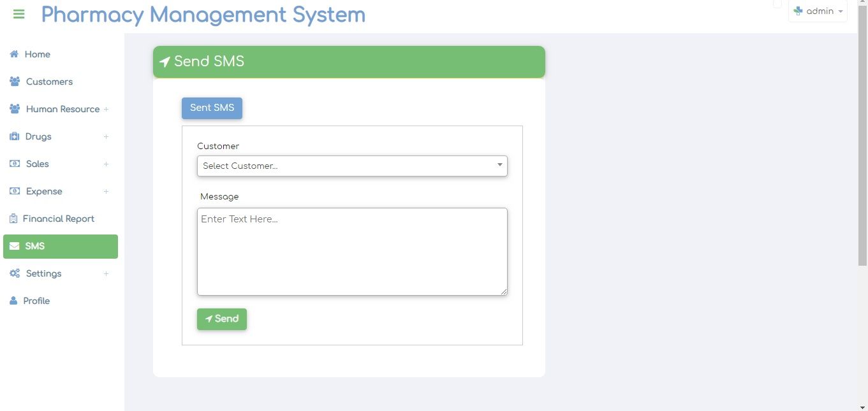
Task: Click the Sales money icon
Action: point(15,164)
